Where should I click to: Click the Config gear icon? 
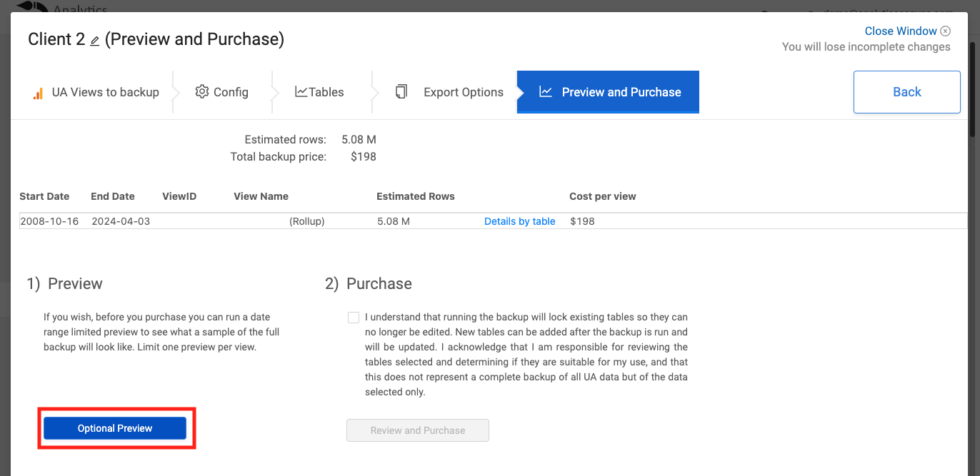(x=202, y=92)
